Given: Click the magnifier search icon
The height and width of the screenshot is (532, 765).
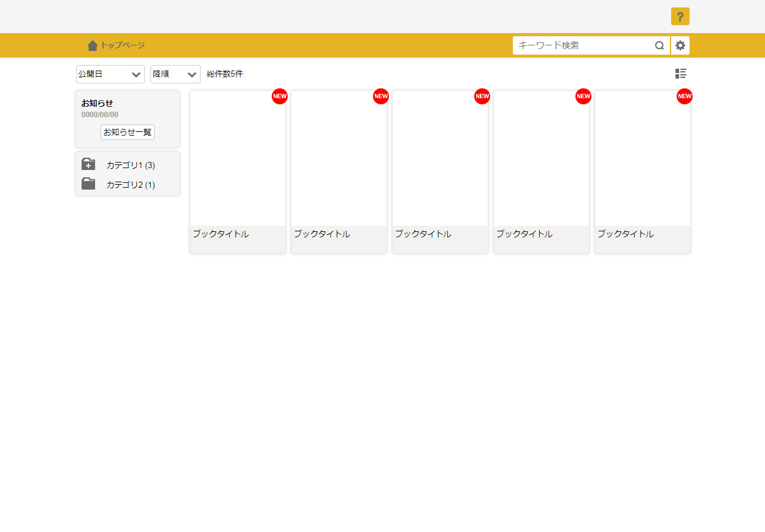Looking at the screenshot, I should pyautogui.click(x=659, y=45).
